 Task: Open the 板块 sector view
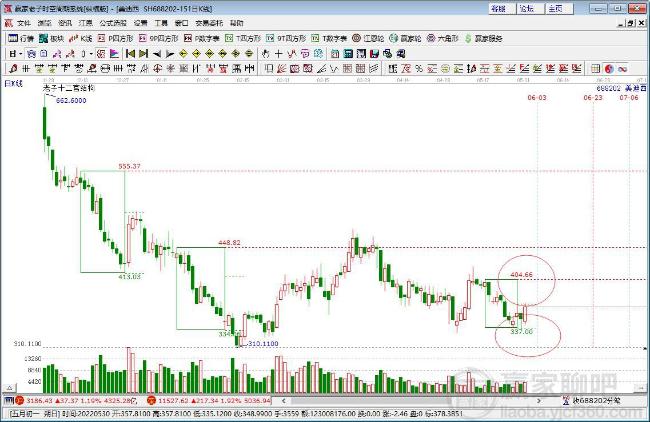(x=51, y=39)
